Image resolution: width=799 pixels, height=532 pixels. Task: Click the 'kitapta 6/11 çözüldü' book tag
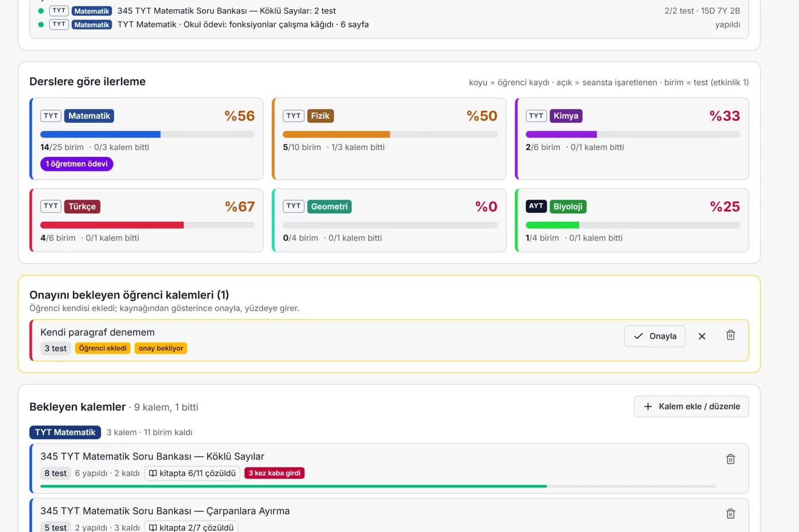point(192,473)
